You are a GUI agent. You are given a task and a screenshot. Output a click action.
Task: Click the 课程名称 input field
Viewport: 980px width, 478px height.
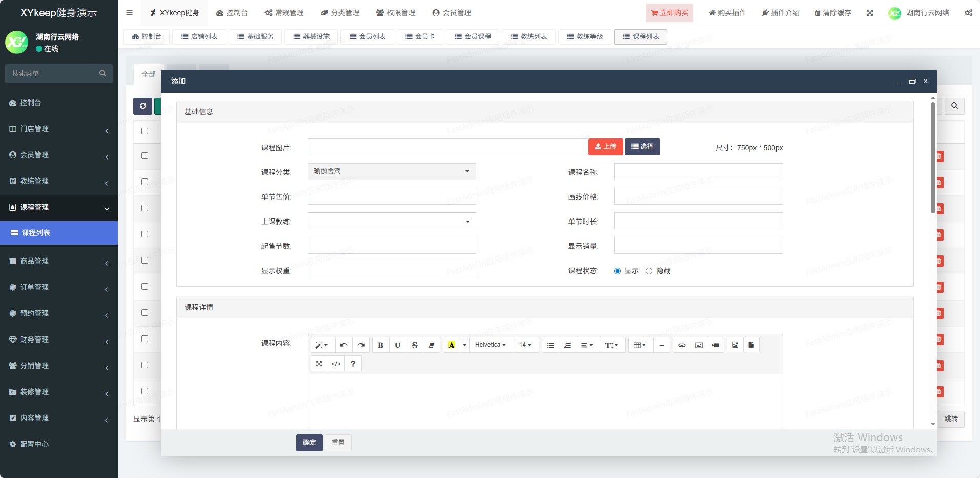point(698,172)
